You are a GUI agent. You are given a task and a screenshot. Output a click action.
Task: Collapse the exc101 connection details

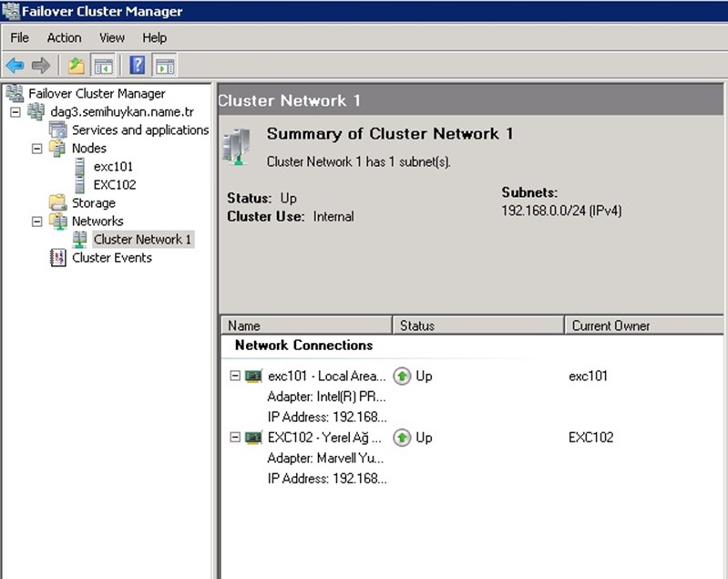point(235,377)
